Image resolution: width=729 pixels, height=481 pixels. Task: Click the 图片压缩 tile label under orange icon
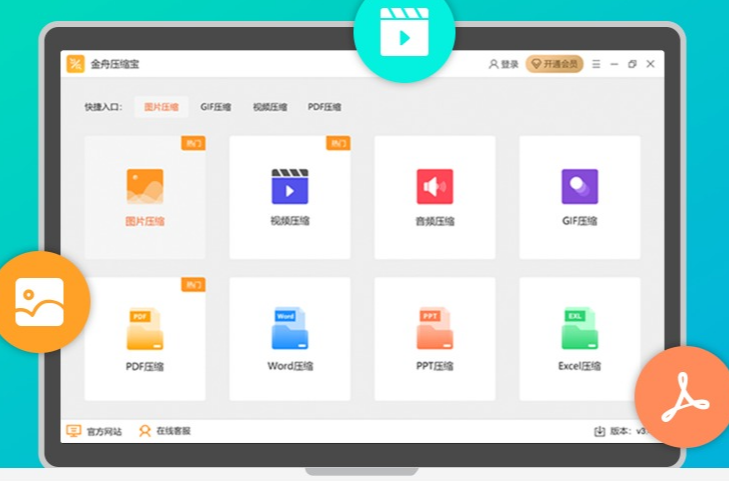click(145, 221)
